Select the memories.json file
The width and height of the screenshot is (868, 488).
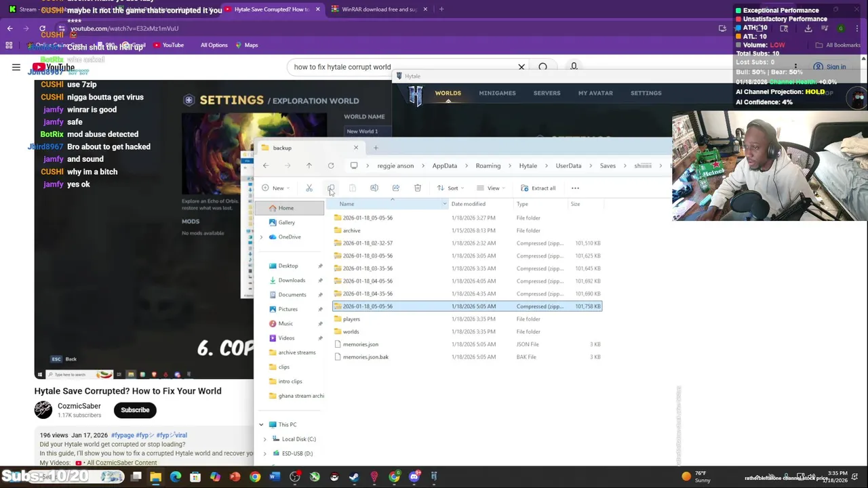coord(467,344)
